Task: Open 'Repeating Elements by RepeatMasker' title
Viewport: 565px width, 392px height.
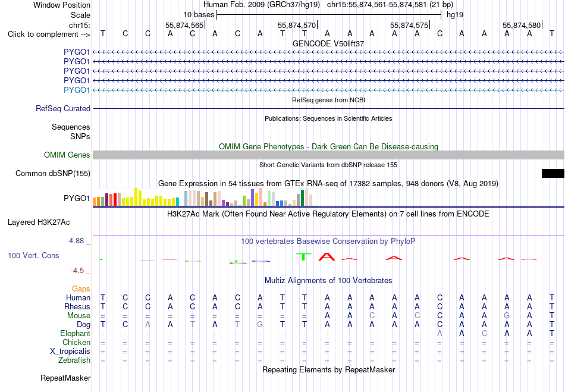Action: pyautogui.click(x=329, y=369)
